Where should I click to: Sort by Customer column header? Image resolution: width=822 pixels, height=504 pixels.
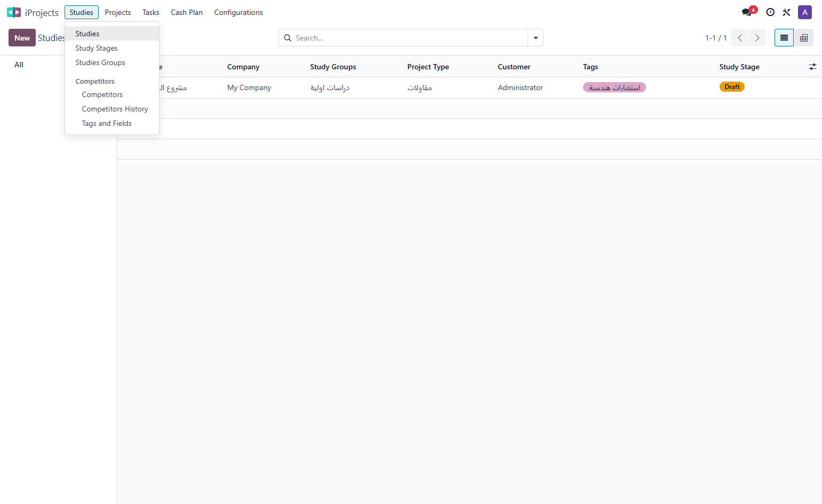[514, 67]
